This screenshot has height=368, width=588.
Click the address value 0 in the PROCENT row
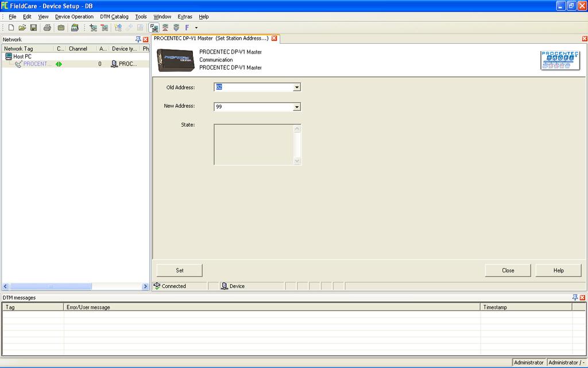[100, 64]
